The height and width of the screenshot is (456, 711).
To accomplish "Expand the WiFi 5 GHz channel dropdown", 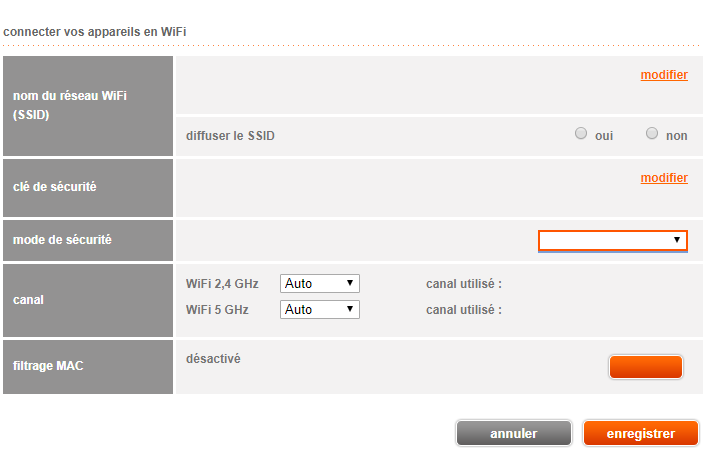I will coord(320,310).
